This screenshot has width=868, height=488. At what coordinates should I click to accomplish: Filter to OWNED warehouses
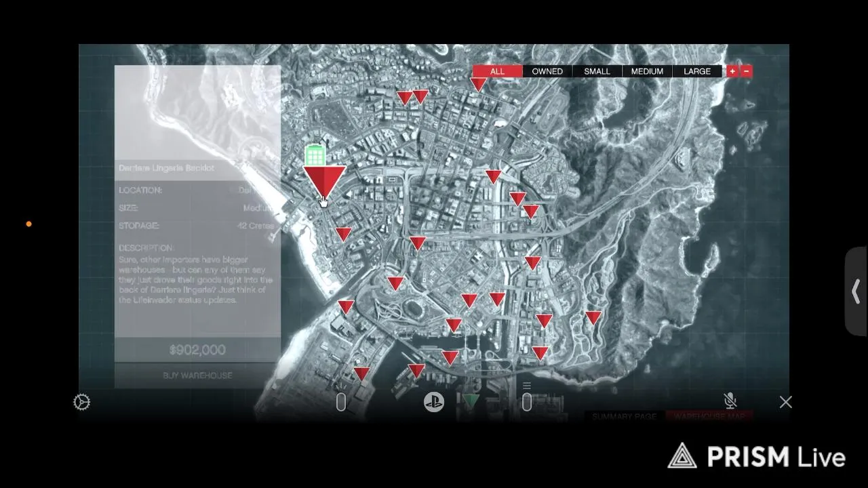pyautogui.click(x=547, y=71)
